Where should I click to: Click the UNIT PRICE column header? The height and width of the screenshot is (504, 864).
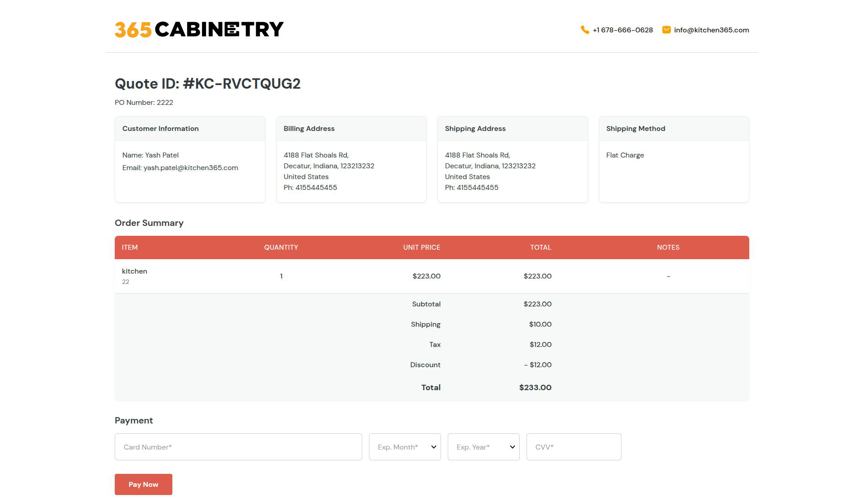[x=422, y=247]
